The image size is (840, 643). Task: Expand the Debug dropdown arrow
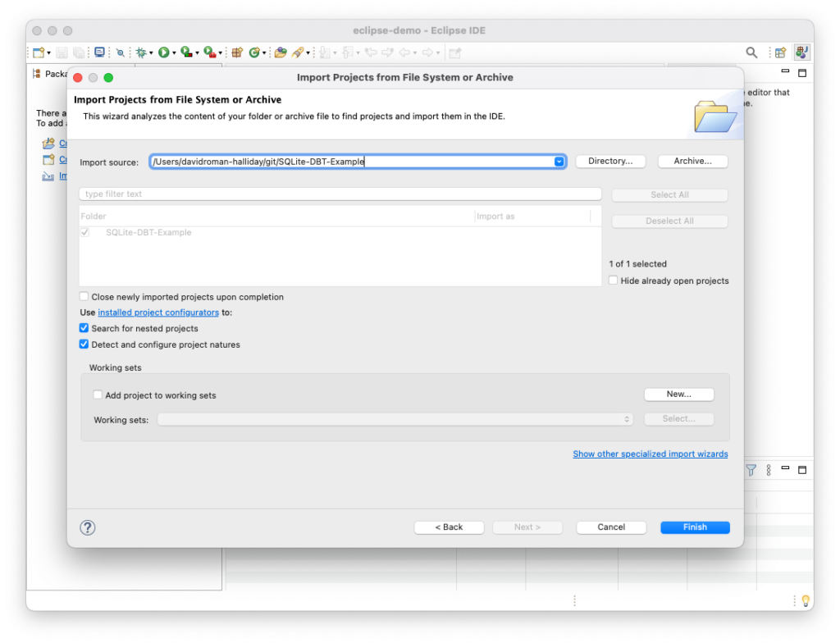click(x=151, y=53)
